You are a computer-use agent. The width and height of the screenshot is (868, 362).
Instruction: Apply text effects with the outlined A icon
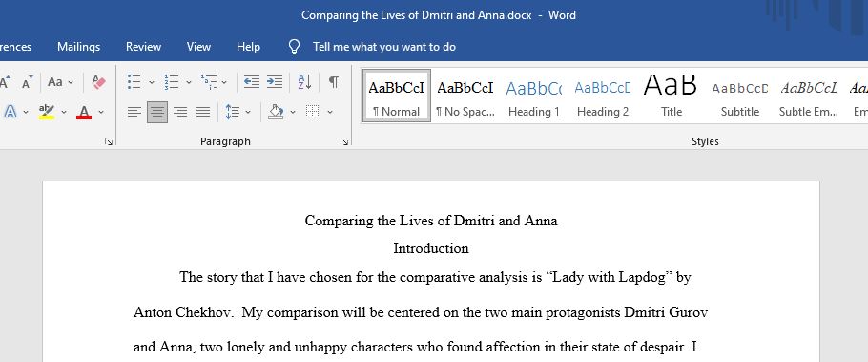[10, 112]
